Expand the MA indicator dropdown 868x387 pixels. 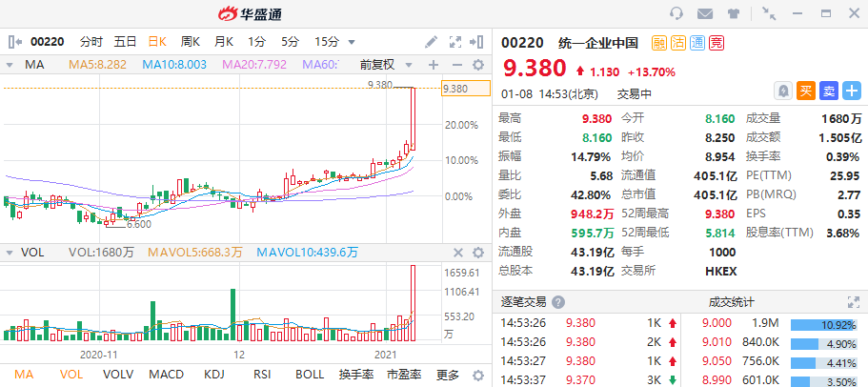(x=10, y=65)
